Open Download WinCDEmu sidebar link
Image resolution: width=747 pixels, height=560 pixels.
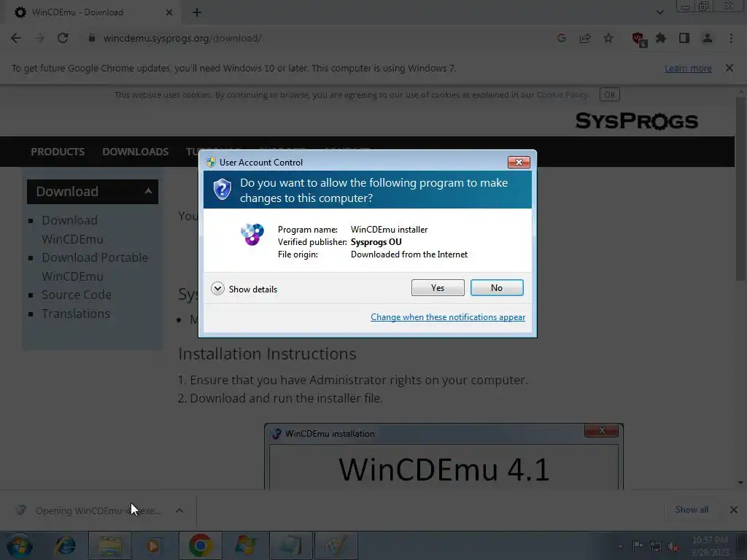(x=72, y=230)
